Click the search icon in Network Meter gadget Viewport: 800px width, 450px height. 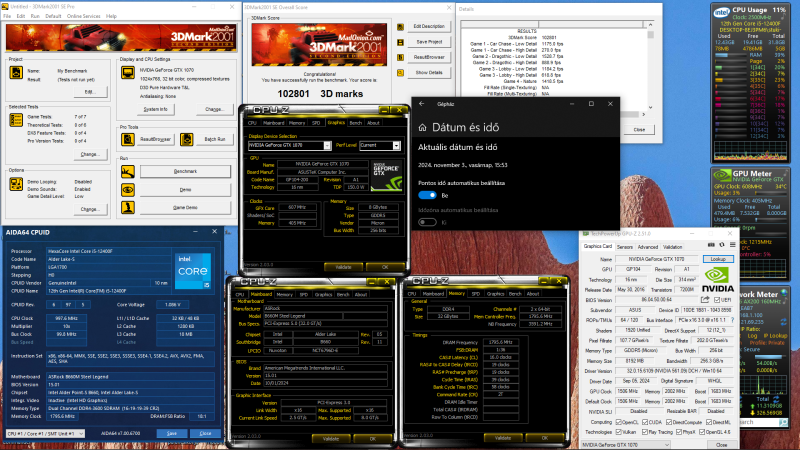pos(783,422)
